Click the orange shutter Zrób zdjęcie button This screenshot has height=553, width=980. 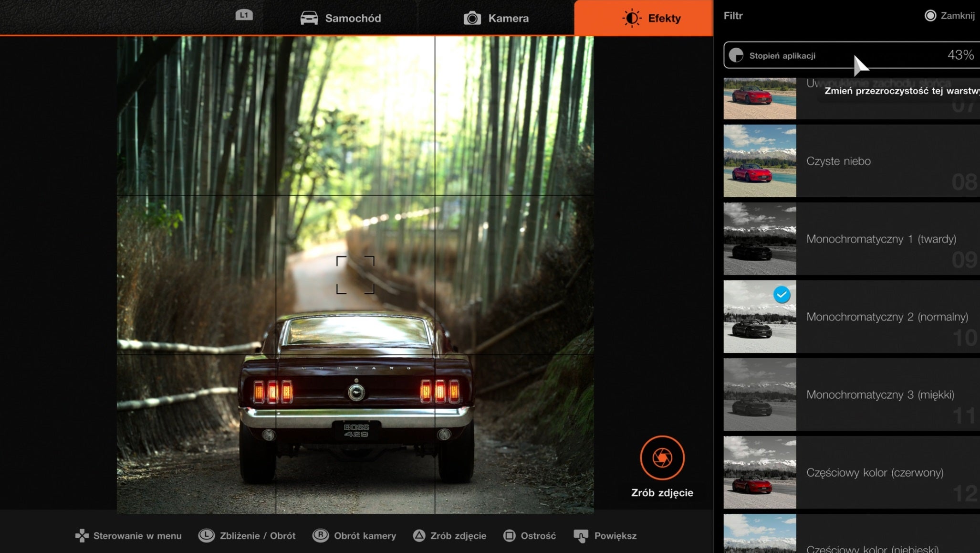[662, 457]
